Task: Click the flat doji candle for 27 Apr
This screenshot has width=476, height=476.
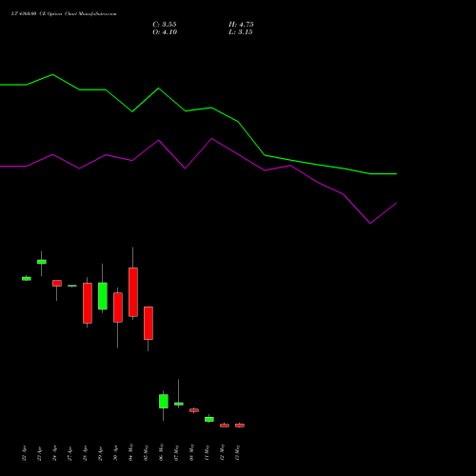Action: pos(72,286)
